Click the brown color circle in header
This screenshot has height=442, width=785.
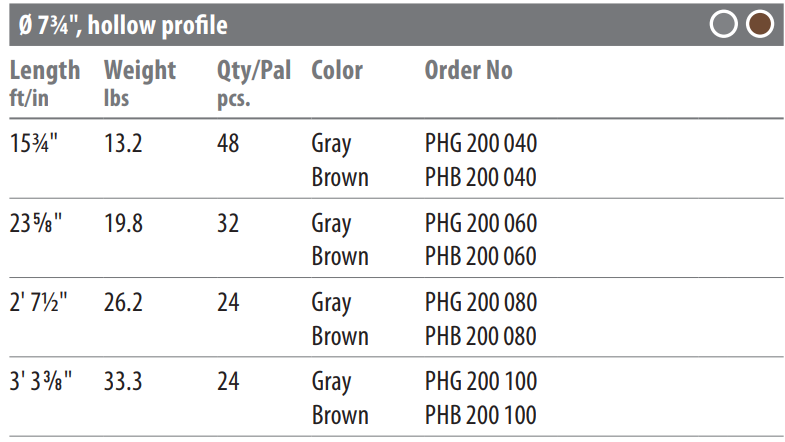point(759,24)
